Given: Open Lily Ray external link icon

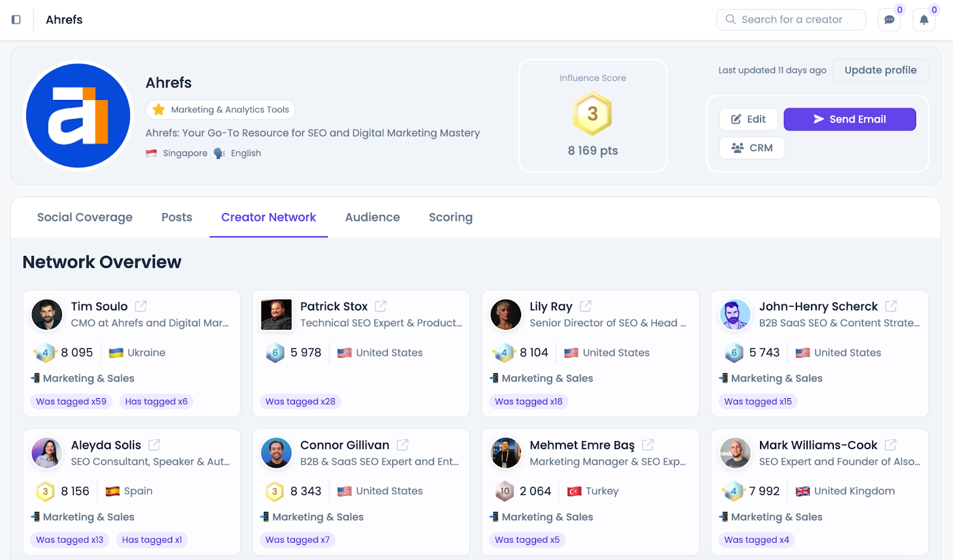Looking at the screenshot, I should click(x=585, y=306).
